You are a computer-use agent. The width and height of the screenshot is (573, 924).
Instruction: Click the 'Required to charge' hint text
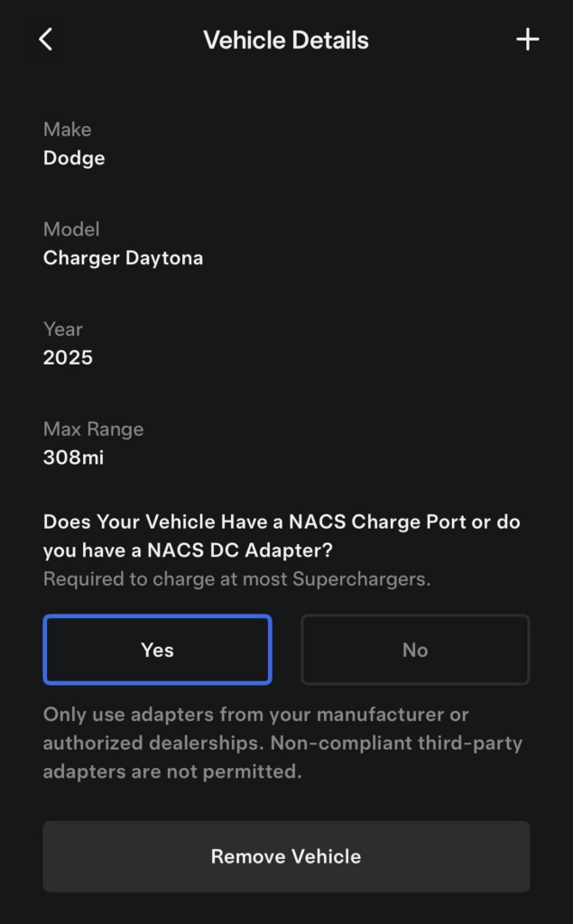(x=236, y=579)
